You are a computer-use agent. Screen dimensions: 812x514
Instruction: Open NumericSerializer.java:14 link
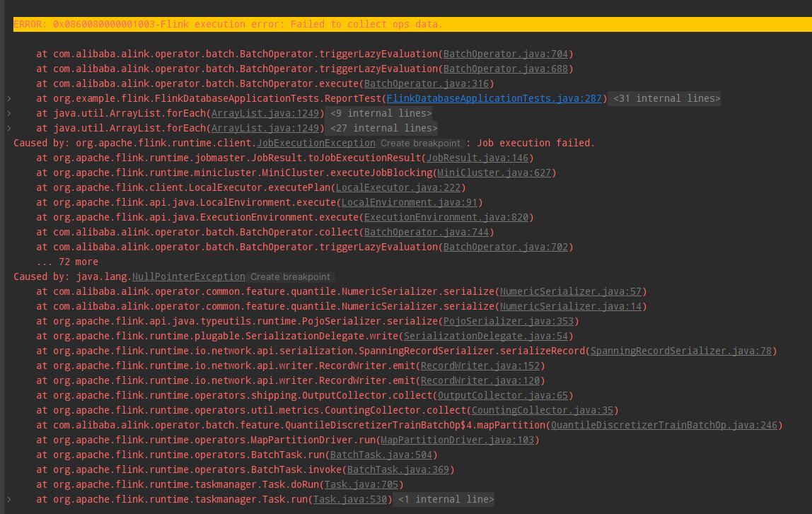[x=571, y=306]
